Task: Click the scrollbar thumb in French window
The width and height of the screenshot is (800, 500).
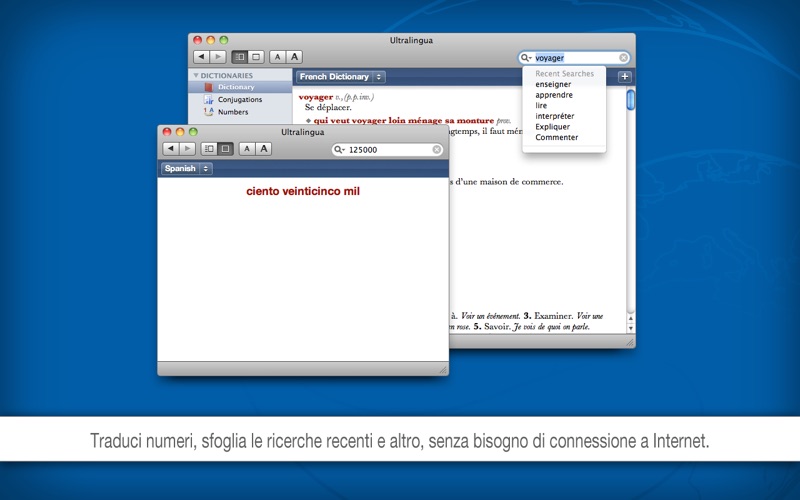Action: 631,99
